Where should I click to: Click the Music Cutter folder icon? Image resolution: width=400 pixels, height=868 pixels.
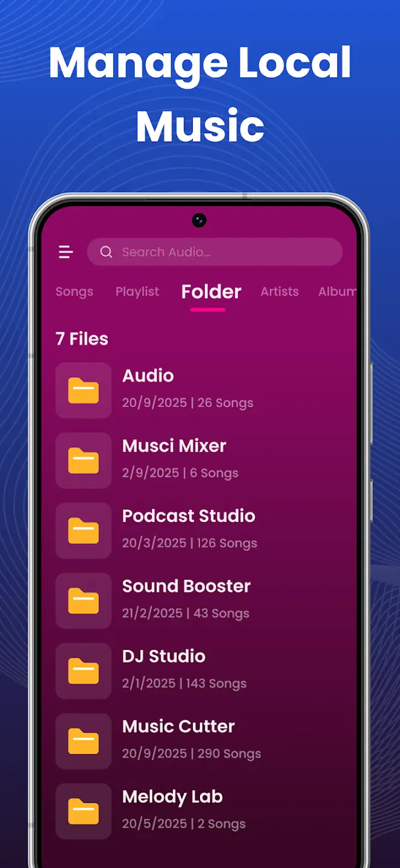point(83,741)
